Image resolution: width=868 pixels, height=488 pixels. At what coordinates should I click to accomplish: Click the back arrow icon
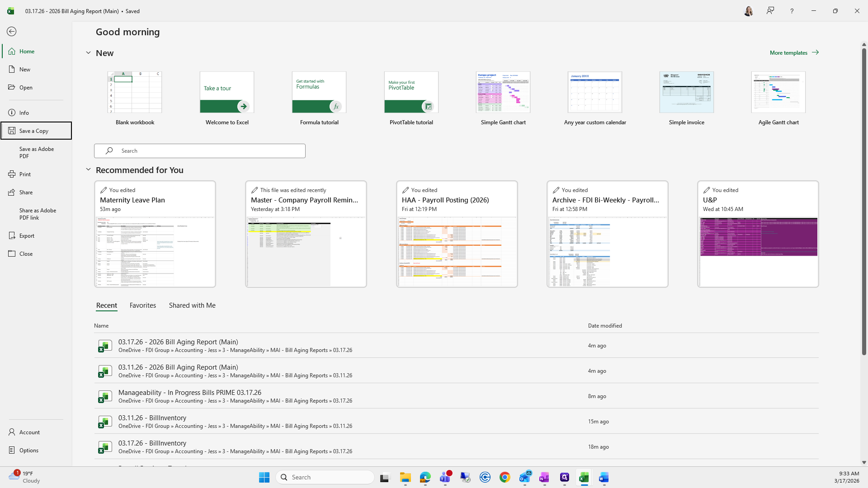click(12, 32)
